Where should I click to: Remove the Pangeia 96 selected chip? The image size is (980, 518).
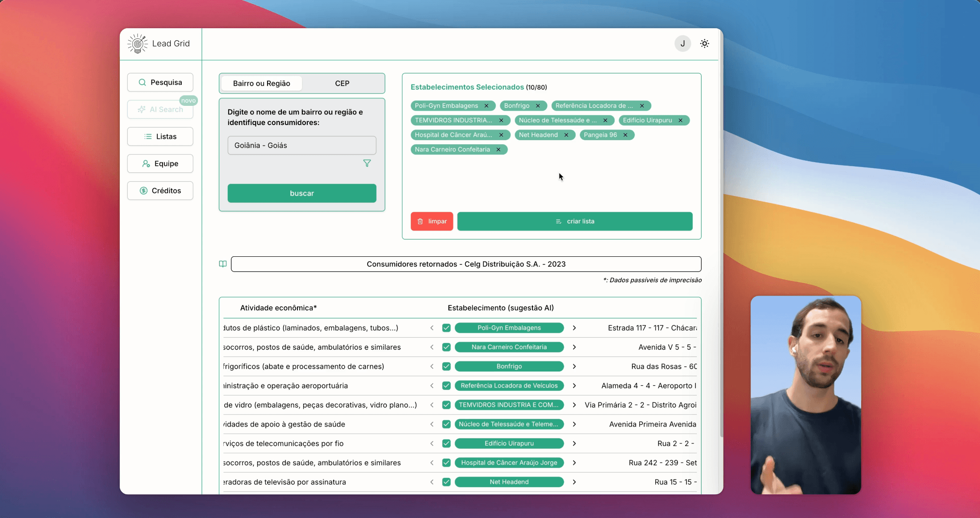[x=625, y=135]
